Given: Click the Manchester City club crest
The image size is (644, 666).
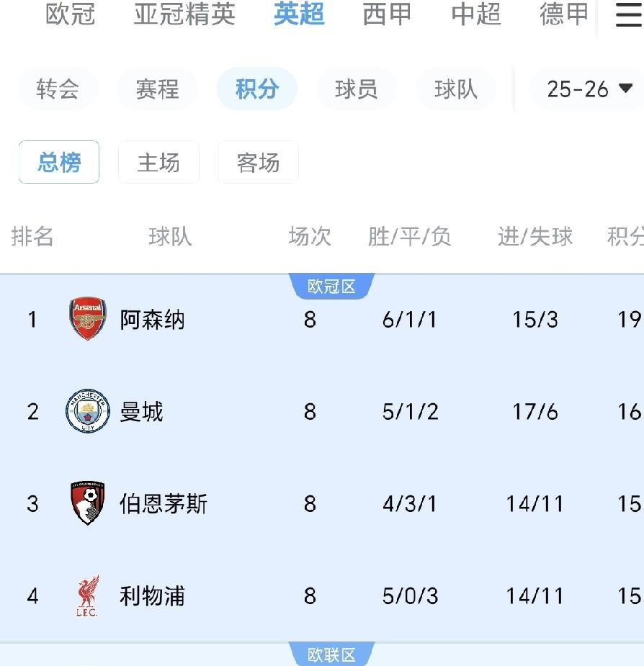Looking at the screenshot, I should (88, 411).
